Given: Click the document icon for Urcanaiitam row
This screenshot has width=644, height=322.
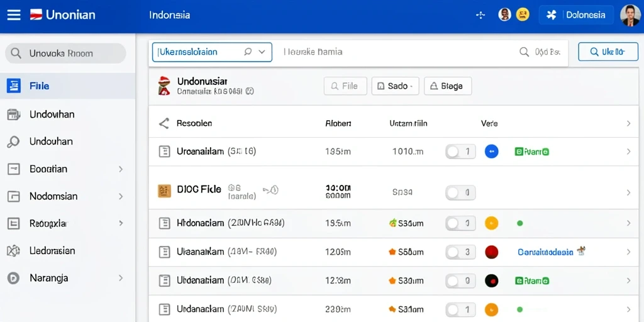Looking at the screenshot, I should pos(164,152).
